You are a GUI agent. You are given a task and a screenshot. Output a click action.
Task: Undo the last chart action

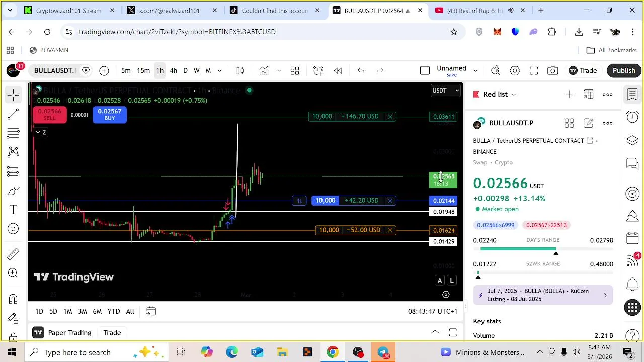(361, 71)
